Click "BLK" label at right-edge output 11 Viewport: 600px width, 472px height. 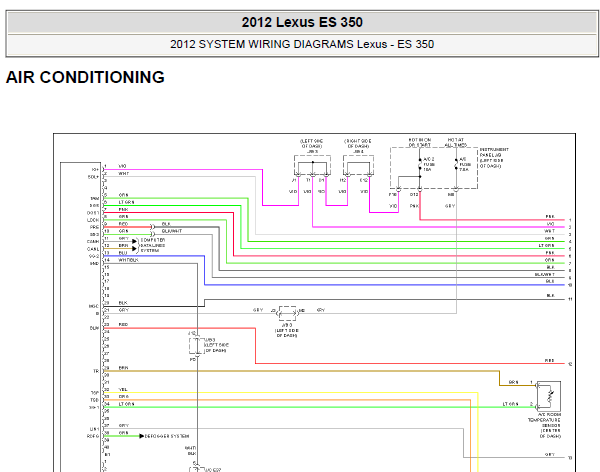coord(550,296)
